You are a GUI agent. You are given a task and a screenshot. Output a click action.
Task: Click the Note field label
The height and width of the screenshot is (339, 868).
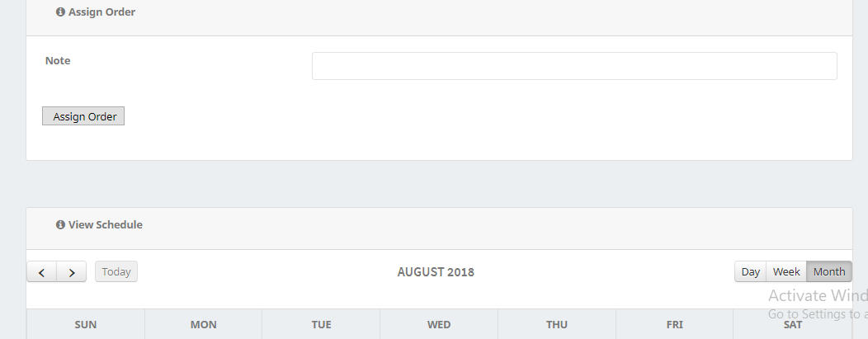pos(58,61)
